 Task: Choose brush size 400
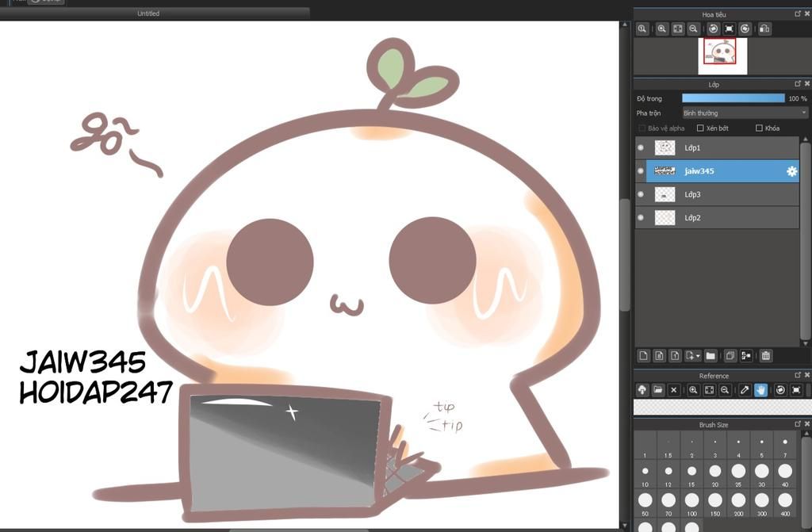[x=785, y=504]
